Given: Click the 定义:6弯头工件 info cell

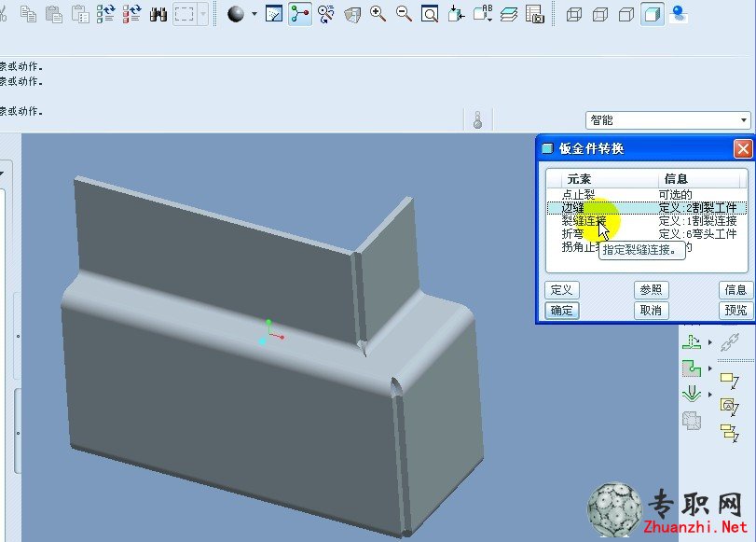Looking at the screenshot, I should 697,233.
